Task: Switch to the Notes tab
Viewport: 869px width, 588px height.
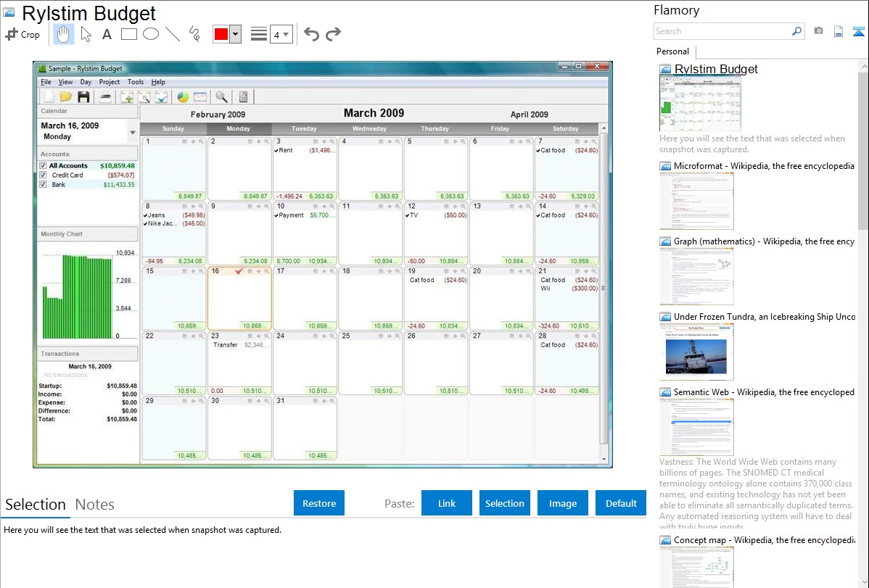Action: [x=95, y=505]
